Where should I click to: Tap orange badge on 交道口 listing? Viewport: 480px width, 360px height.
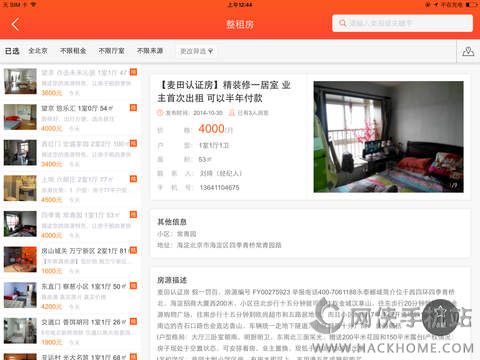pos(133,321)
